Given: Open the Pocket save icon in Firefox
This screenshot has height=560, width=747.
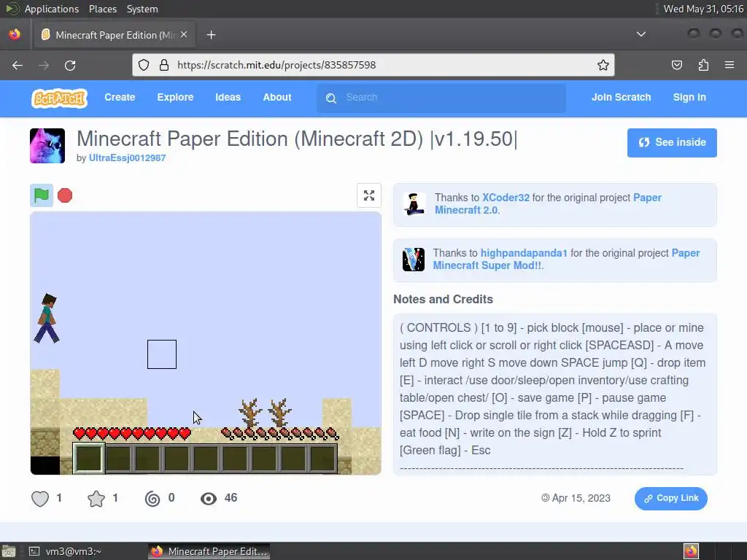Looking at the screenshot, I should pos(677,65).
